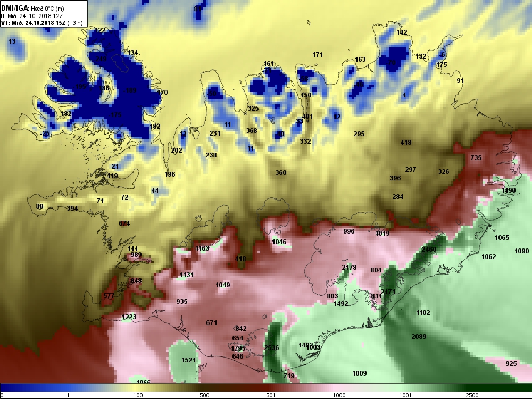Click the map value 2089
Screen dimensions: 532x399
pos(419,337)
